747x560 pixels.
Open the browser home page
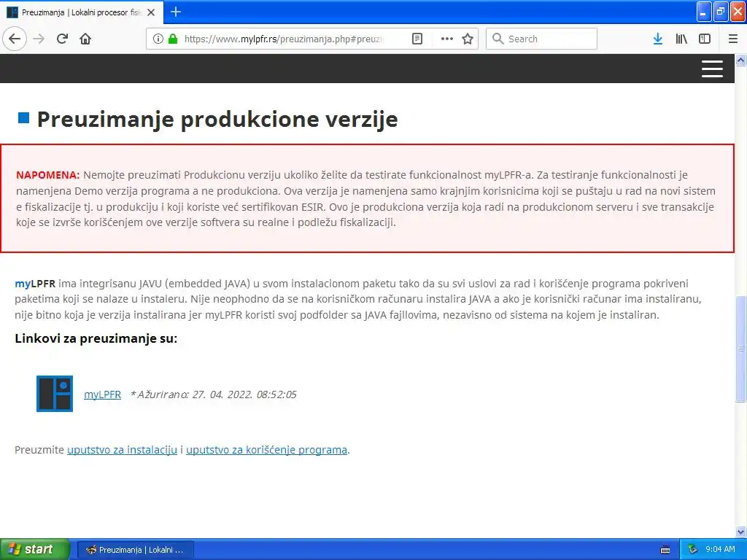pyautogui.click(x=85, y=39)
